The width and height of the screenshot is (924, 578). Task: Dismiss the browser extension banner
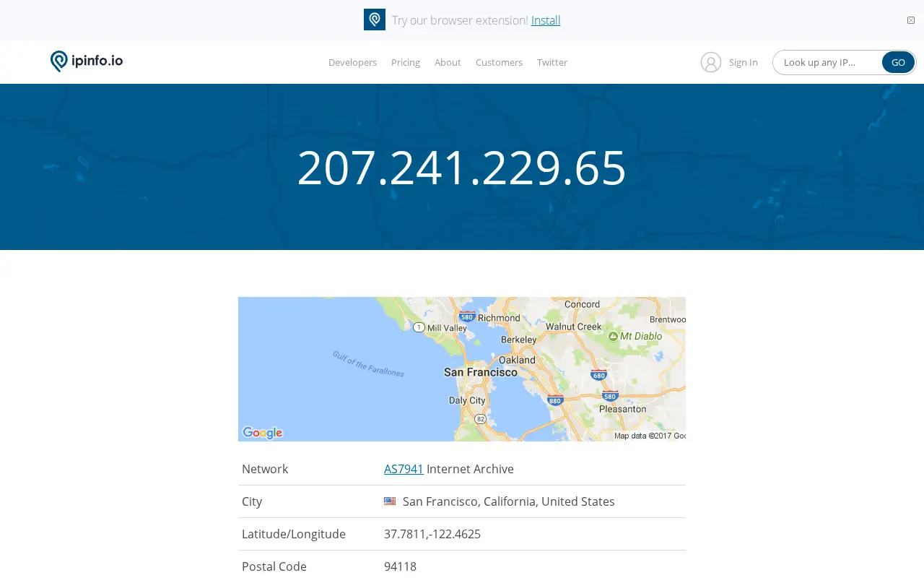click(911, 20)
